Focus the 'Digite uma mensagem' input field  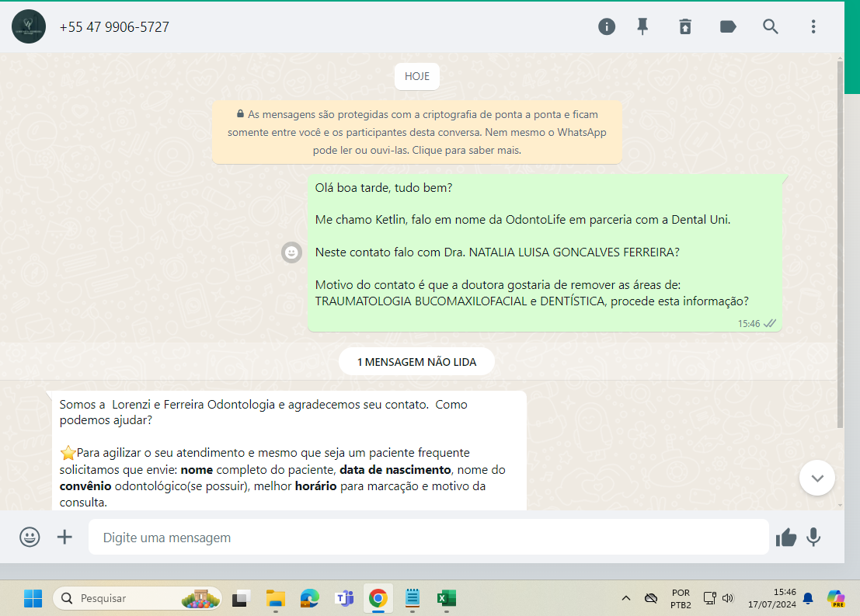pyautogui.click(x=428, y=537)
